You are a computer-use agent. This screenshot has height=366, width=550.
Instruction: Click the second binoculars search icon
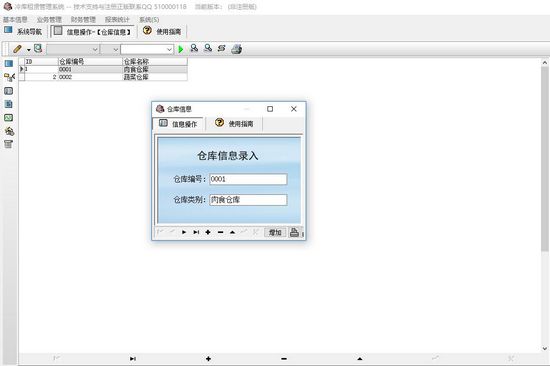[x=208, y=48]
